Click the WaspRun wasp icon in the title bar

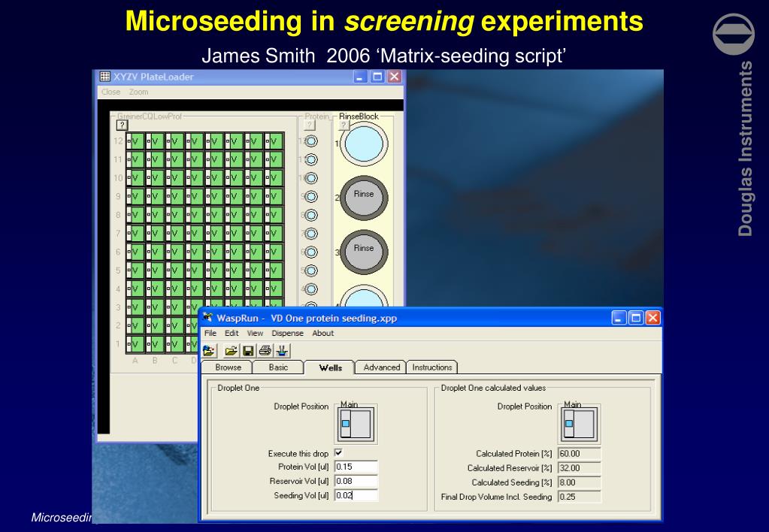pyautogui.click(x=208, y=317)
